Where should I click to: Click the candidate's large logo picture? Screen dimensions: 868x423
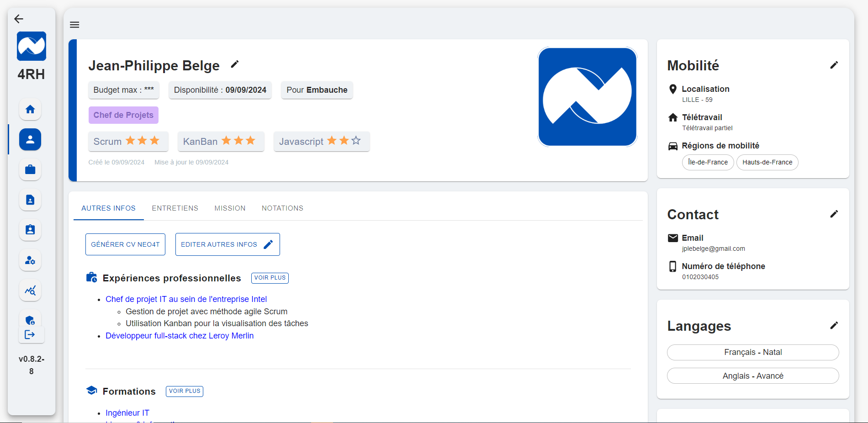point(587,97)
